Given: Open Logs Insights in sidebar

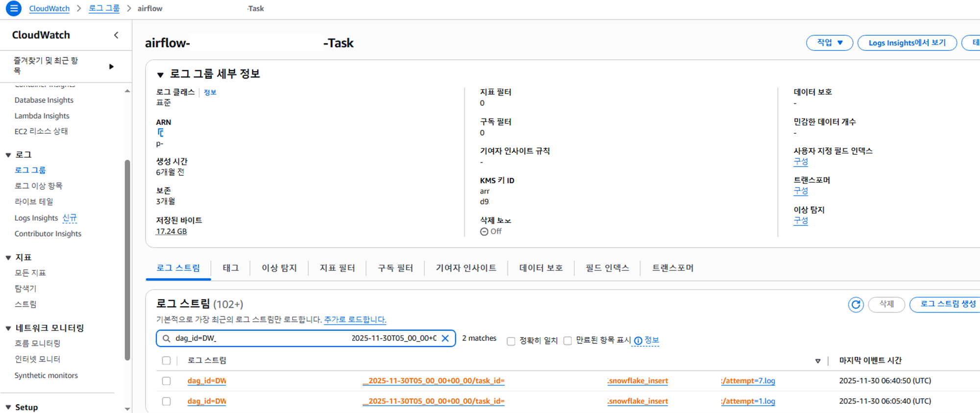Looking at the screenshot, I should point(36,218).
